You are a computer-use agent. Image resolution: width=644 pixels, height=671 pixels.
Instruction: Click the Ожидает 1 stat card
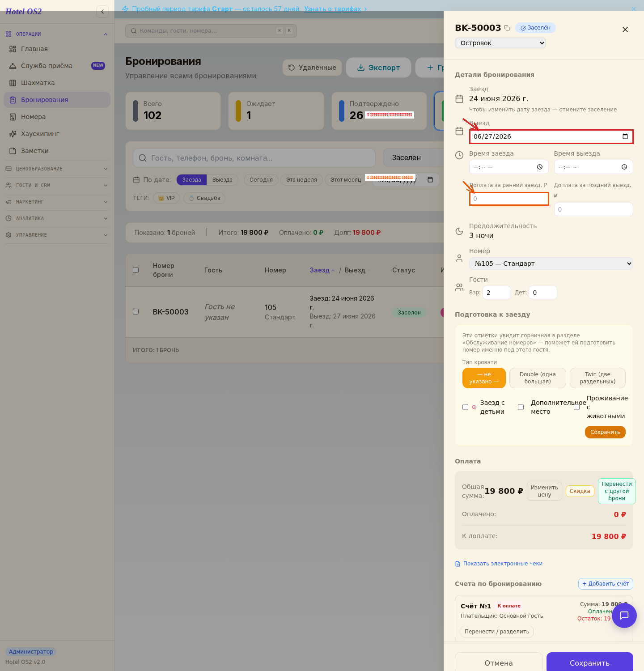pos(276,111)
